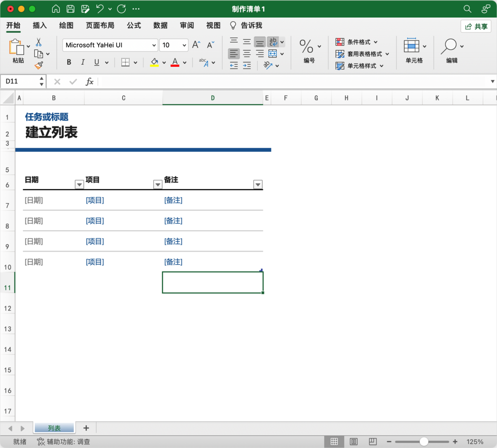This screenshot has width=497, height=448.
Task: Open the 日期 column filter dropdown
Action: tap(79, 184)
